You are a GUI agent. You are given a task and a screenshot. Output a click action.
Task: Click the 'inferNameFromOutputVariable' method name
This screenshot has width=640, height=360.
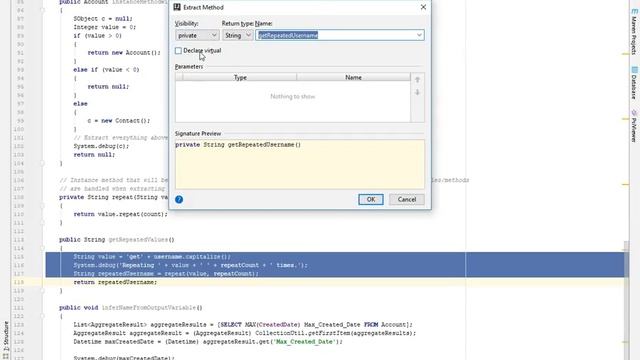[150, 307]
